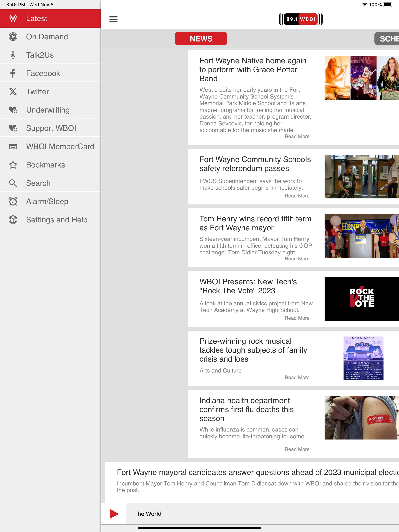Open Rock The Vote thumbnail

click(362, 299)
